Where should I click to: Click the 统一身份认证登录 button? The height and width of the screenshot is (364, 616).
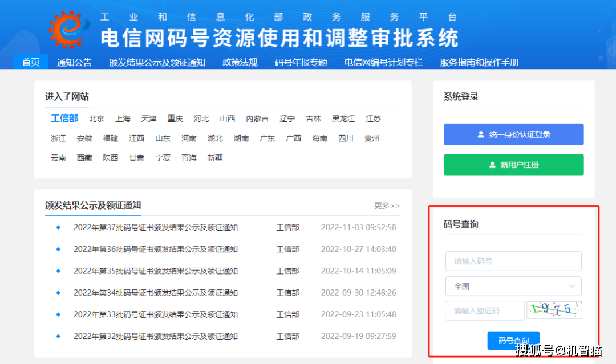[513, 134]
